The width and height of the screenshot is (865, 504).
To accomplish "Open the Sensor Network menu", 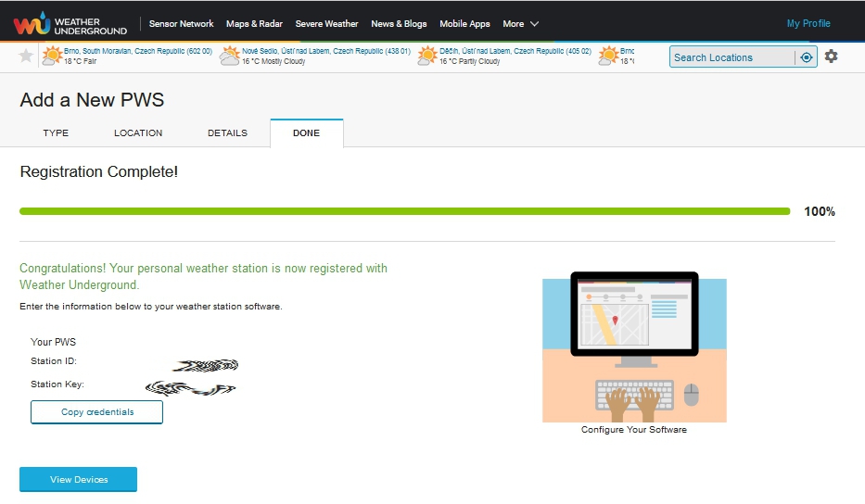I will point(181,24).
